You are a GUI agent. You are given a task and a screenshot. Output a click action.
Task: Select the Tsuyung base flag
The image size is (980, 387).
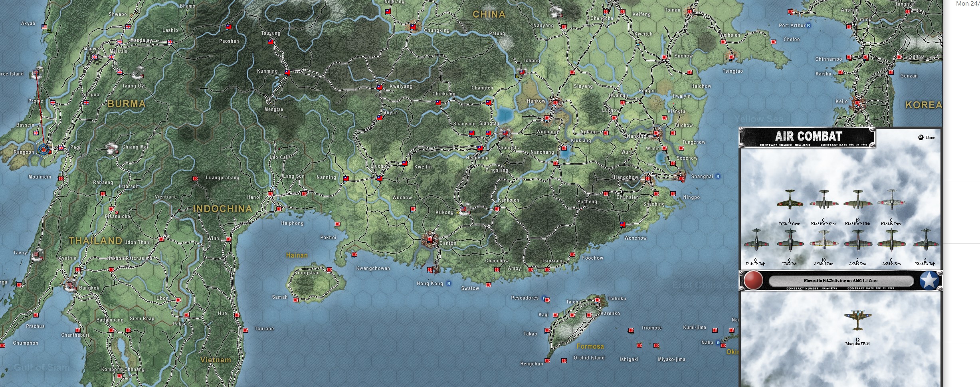tap(271, 42)
